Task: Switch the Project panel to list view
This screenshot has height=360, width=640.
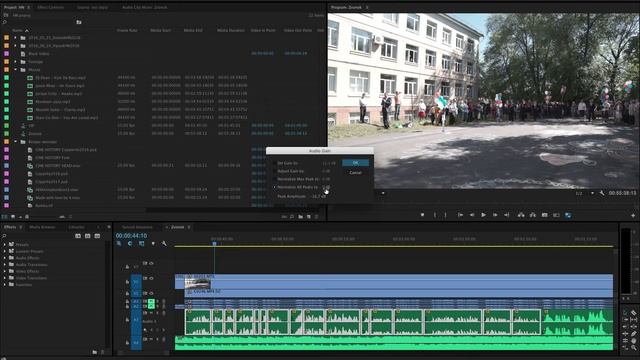Action: point(5,217)
